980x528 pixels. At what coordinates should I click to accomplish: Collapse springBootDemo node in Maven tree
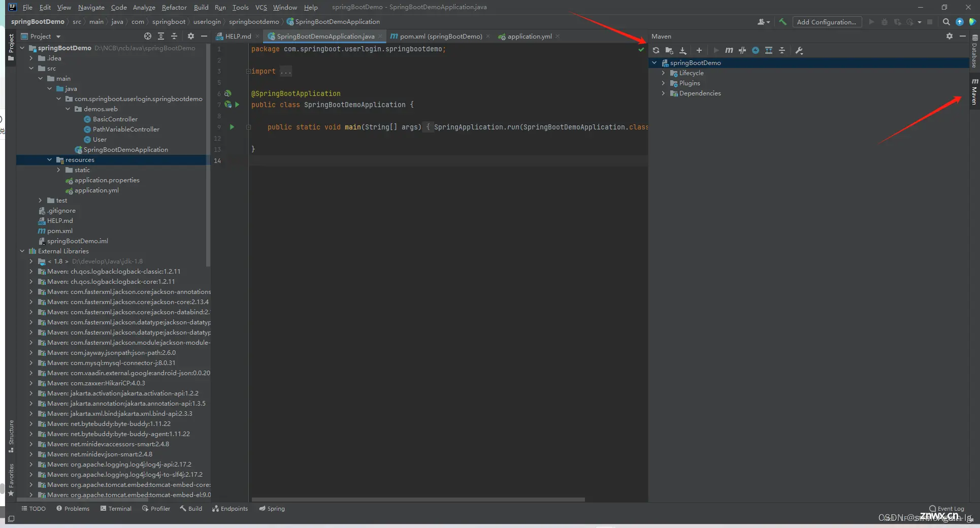655,63
